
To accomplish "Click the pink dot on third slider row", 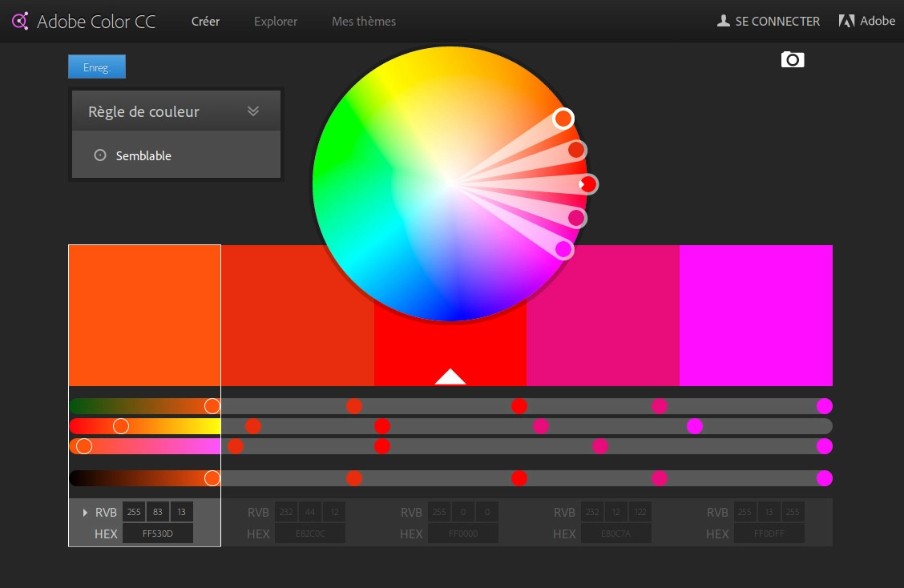I will tap(600, 446).
